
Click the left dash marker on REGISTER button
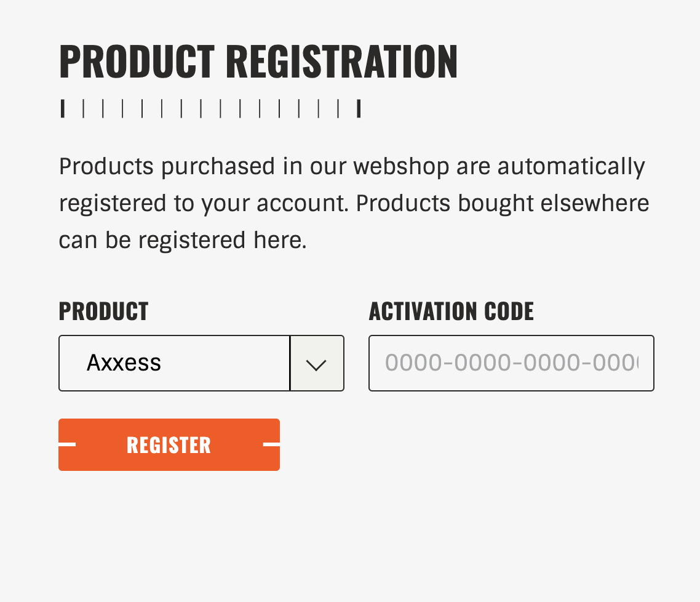coord(67,444)
